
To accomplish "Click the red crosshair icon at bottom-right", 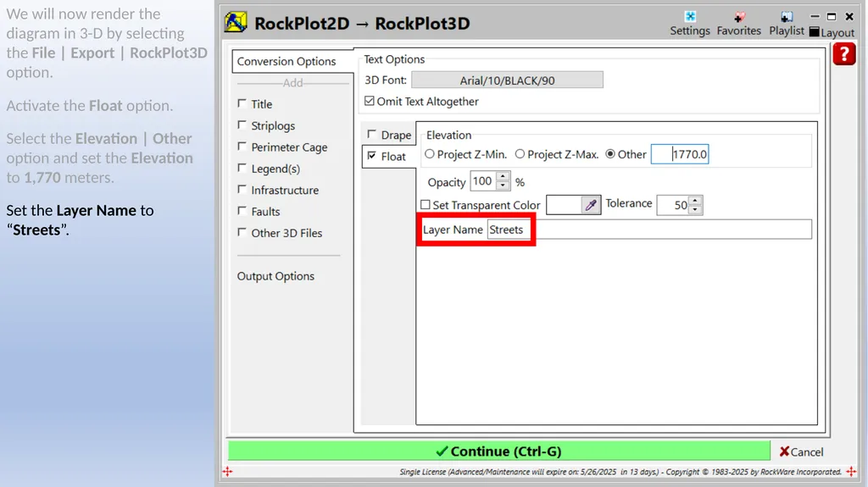I will pyautogui.click(x=851, y=472).
